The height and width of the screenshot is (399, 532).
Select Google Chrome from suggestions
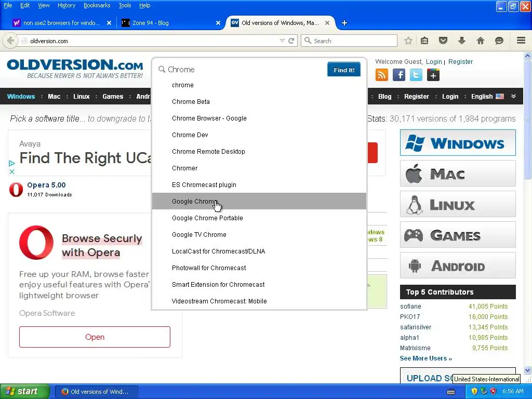pos(259,201)
